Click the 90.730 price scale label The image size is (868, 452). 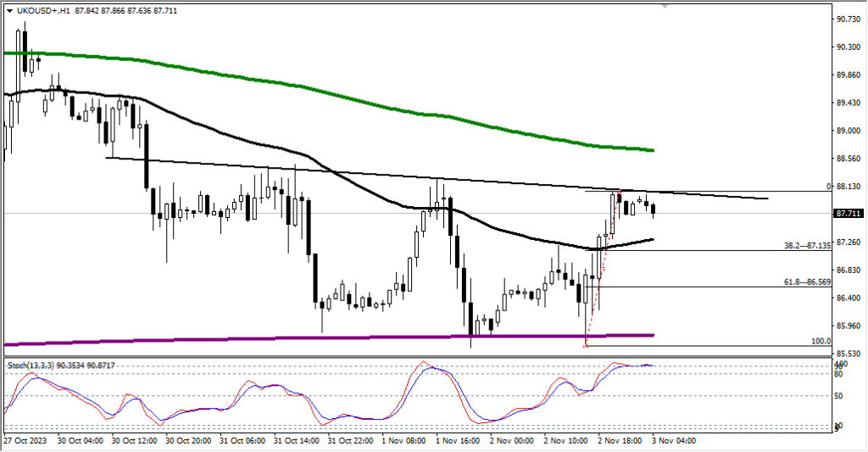849,19
